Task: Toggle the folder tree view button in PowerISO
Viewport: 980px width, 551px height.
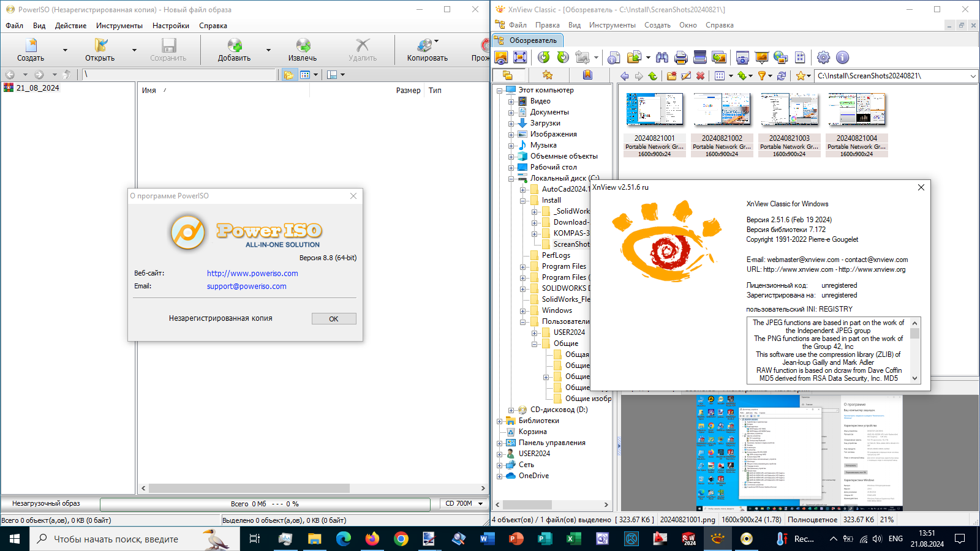Action: pos(289,75)
